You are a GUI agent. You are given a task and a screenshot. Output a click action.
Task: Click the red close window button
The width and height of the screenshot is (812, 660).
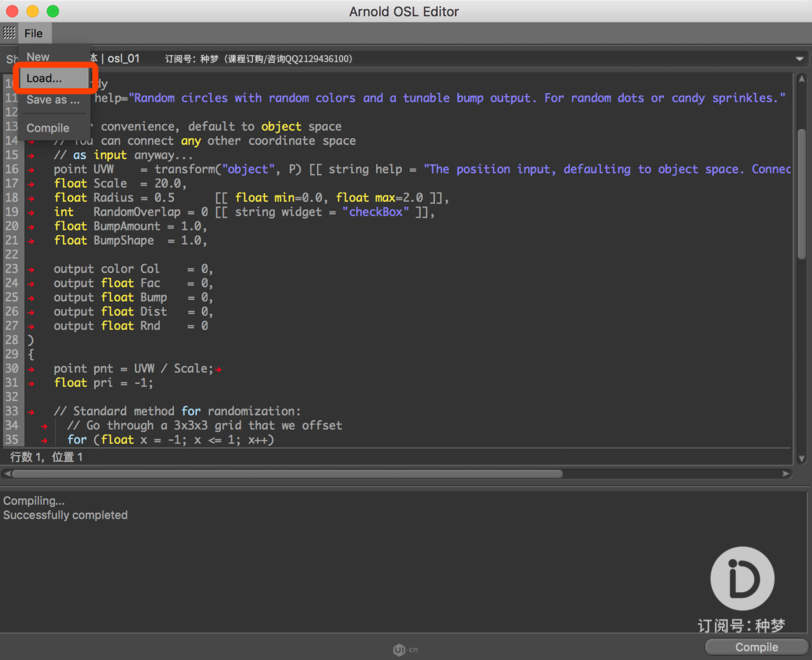12,11
